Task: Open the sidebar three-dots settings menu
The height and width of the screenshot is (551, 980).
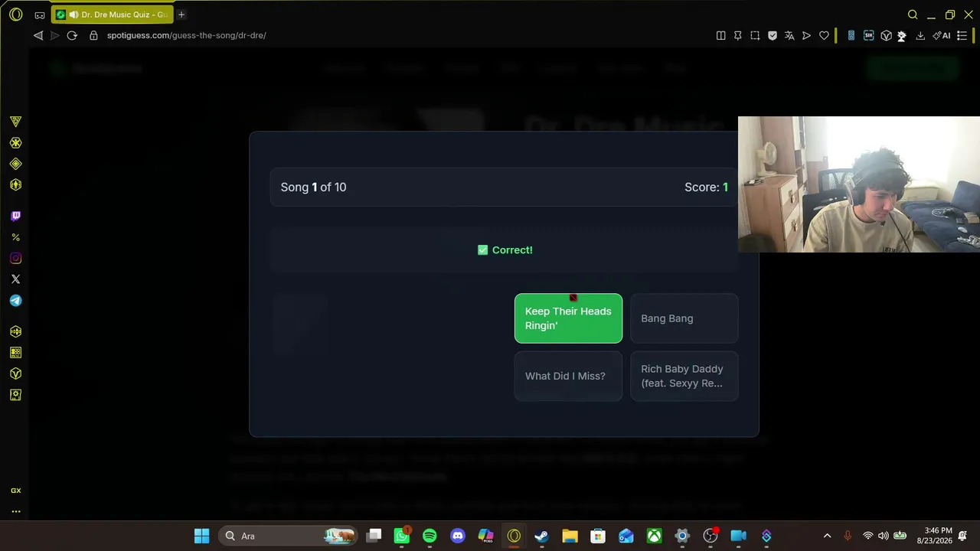Action: point(15,511)
